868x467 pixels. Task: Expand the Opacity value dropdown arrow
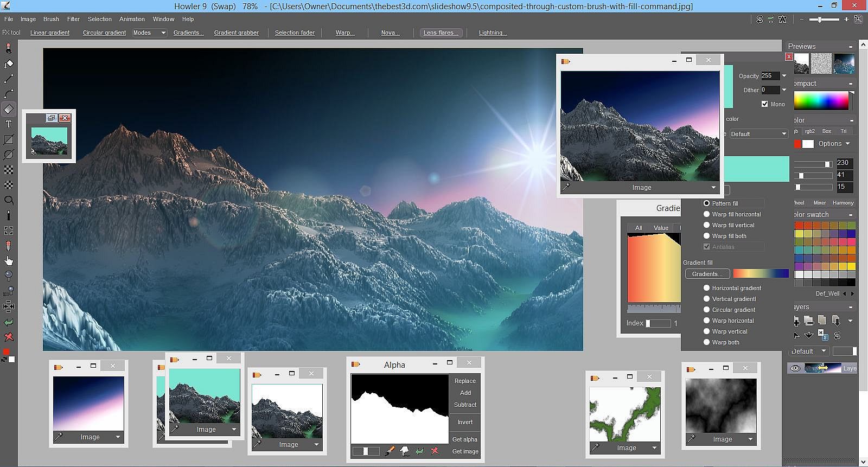784,76
